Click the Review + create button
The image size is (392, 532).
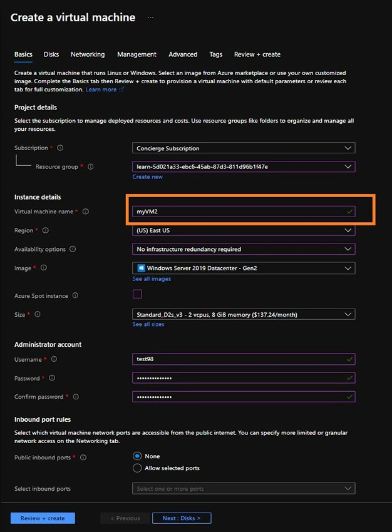[x=43, y=518]
